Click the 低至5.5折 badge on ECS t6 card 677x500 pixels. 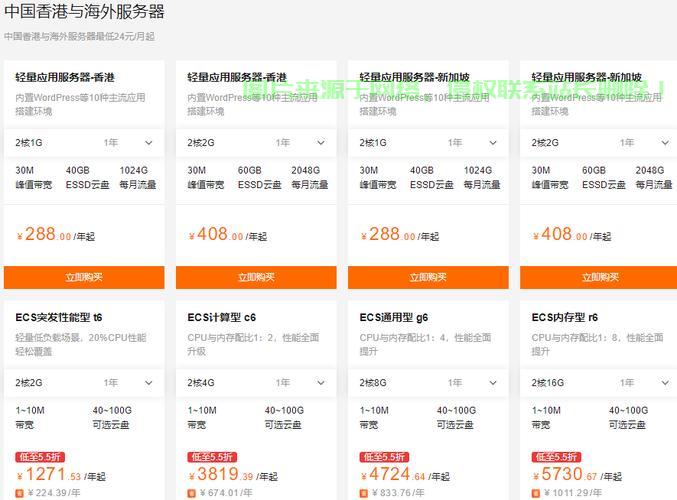coord(40,457)
